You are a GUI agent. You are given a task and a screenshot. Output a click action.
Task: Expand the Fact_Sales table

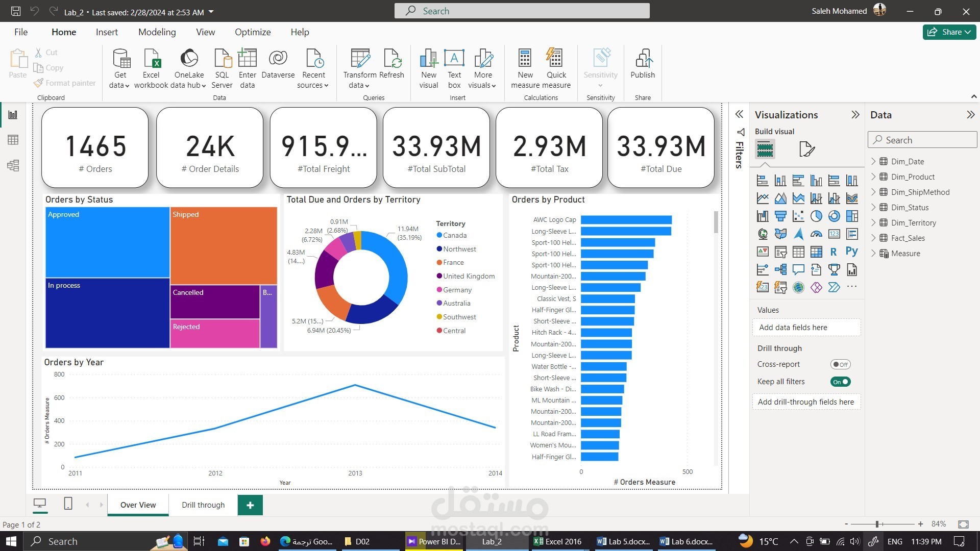point(873,238)
